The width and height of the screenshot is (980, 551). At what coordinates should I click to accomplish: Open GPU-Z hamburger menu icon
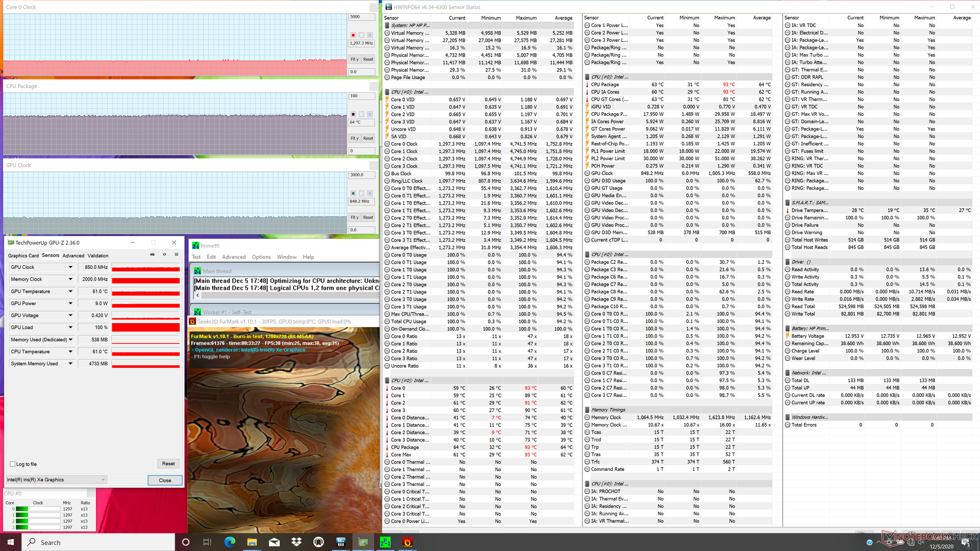(177, 255)
